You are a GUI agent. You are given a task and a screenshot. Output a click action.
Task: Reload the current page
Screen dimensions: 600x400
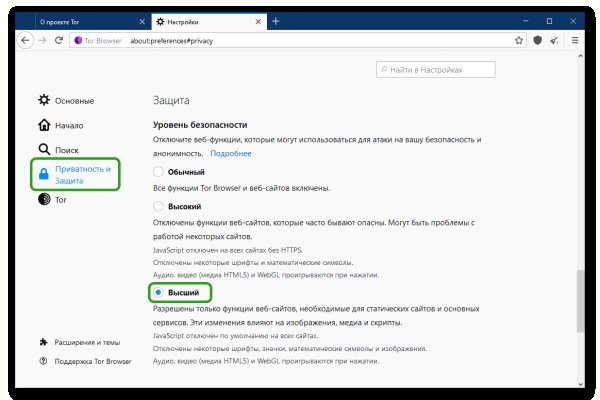[60, 40]
